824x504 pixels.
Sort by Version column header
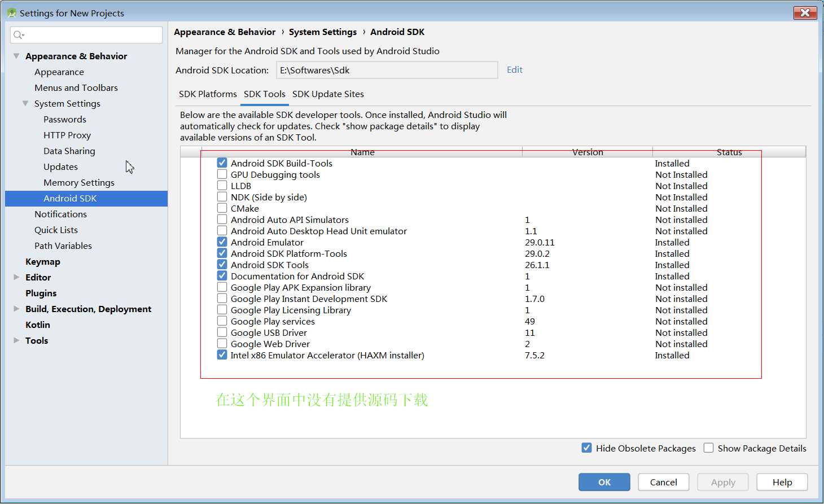[588, 152]
